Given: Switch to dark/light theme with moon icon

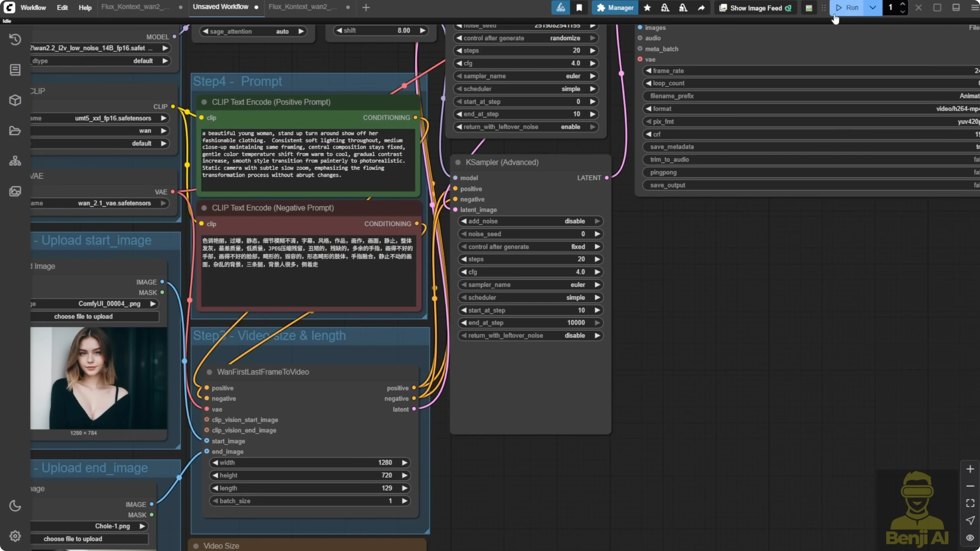Looking at the screenshot, I should point(15,506).
